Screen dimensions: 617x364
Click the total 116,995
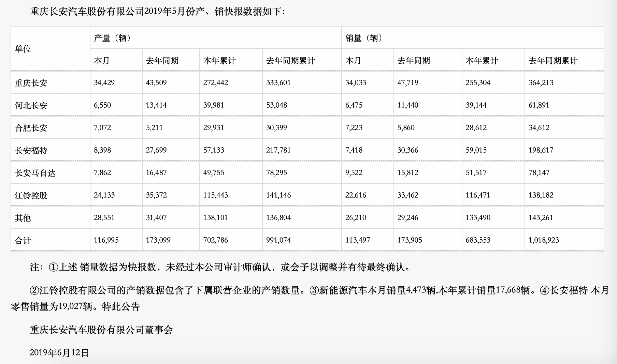point(106,240)
